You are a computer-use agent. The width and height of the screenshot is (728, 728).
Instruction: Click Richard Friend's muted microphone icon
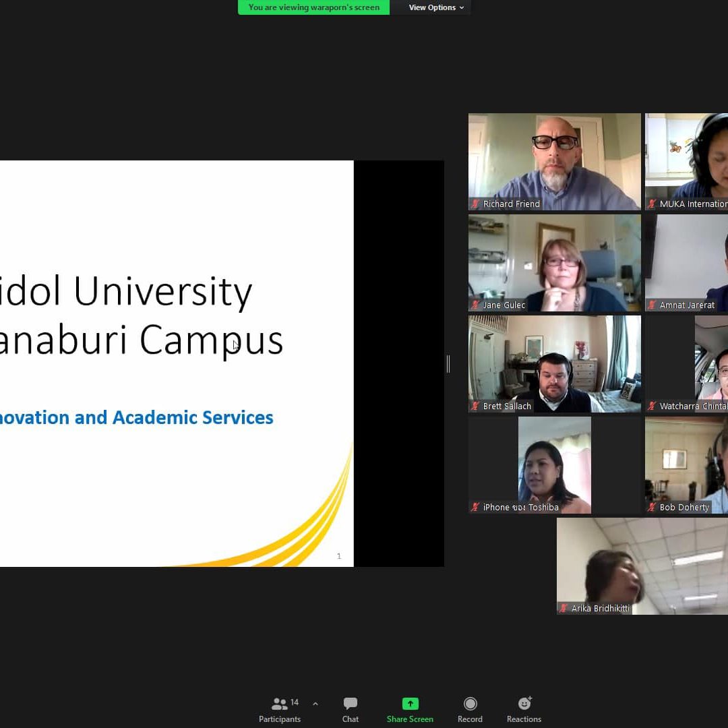click(476, 204)
